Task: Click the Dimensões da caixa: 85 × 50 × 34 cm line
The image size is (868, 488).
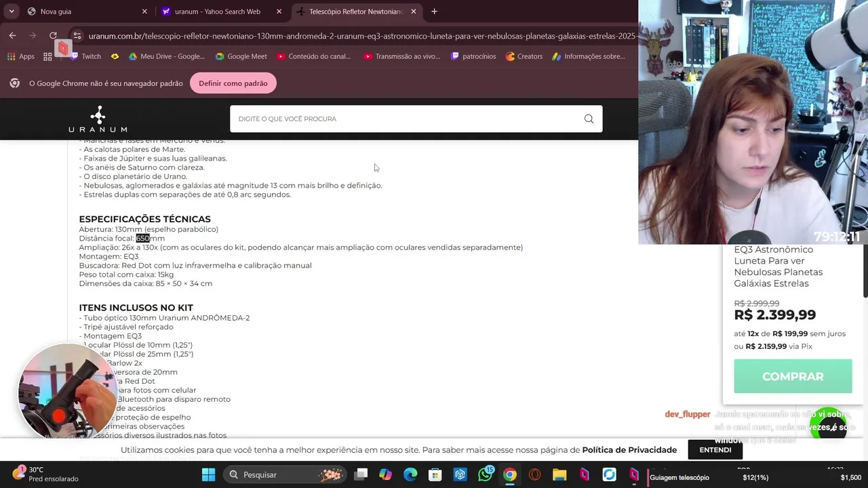Action: click(x=145, y=283)
